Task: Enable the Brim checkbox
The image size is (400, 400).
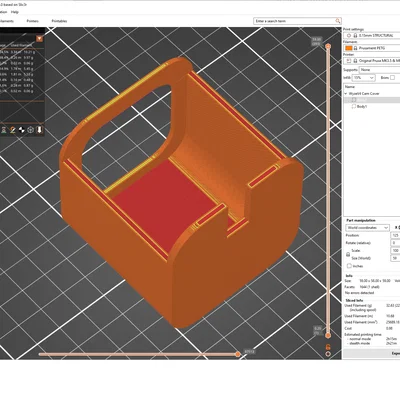Action: point(392,78)
